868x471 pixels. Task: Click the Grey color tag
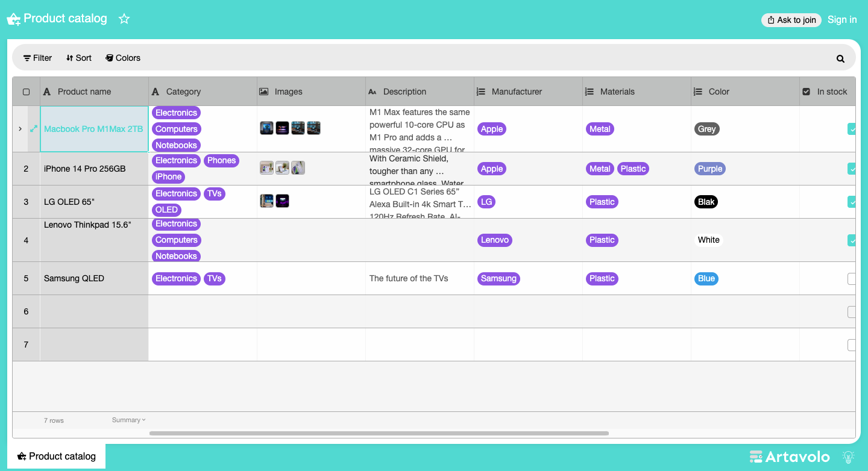pos(707,129)
